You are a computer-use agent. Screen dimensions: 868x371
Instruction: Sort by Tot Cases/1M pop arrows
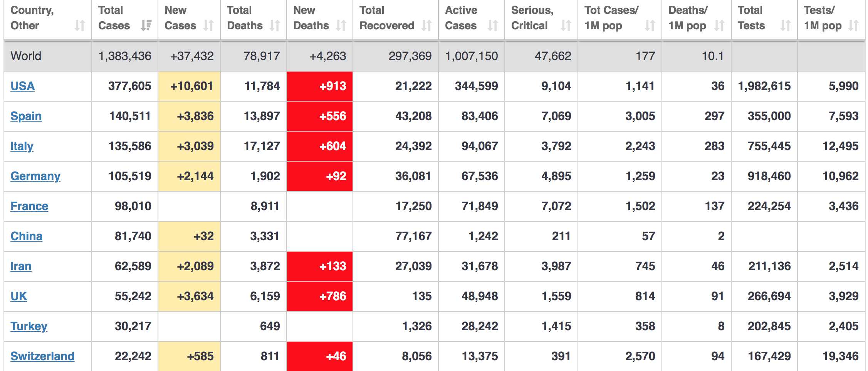point(650,25)
